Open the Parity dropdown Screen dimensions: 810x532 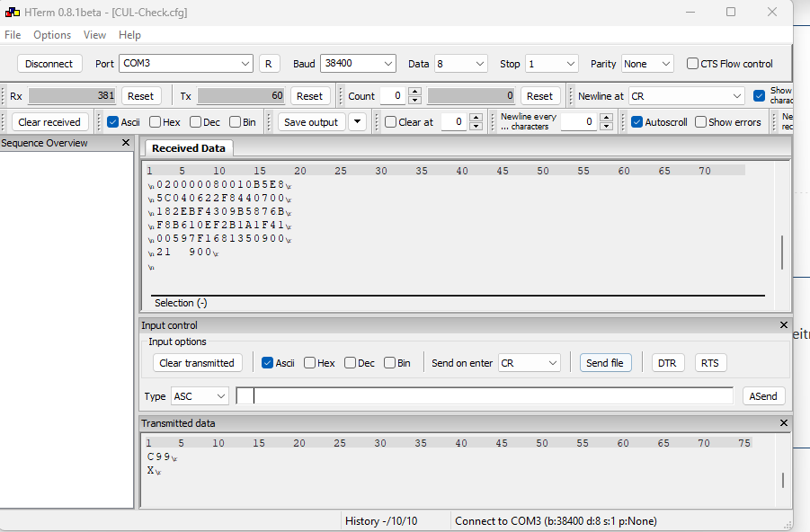click(647, 64)
